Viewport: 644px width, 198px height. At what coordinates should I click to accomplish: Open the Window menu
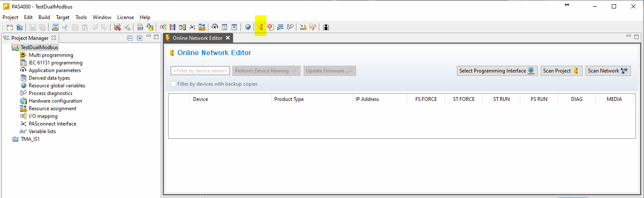click(102, 17)
